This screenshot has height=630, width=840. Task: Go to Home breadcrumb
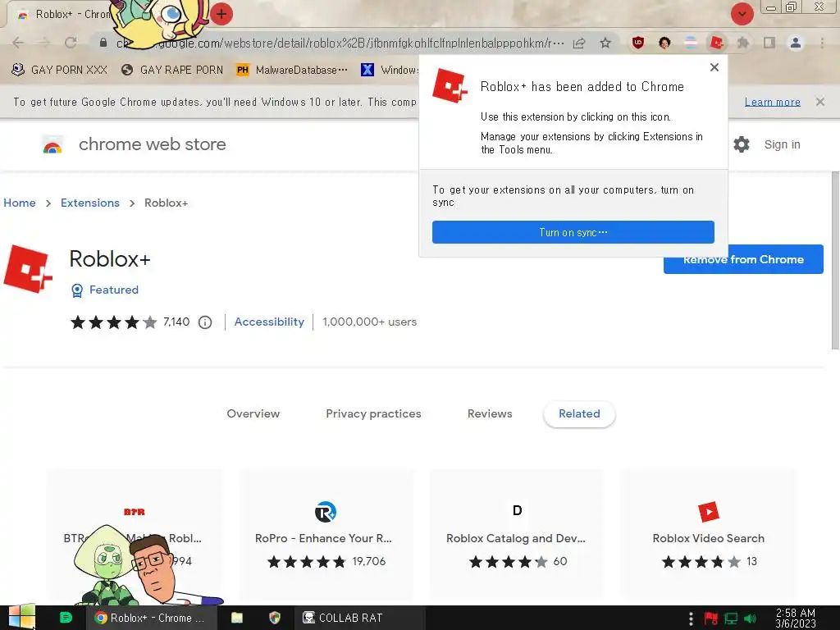pos(20,203)
